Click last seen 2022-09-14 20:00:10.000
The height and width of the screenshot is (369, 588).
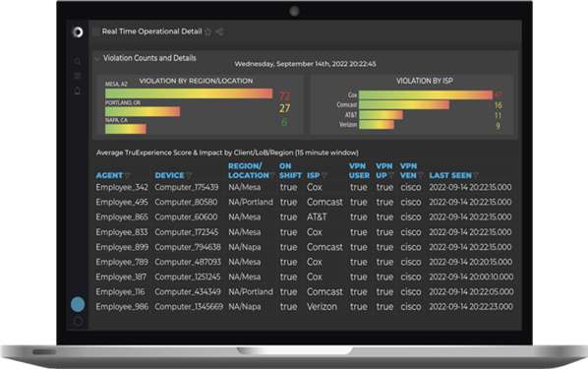(x=471, y=277)
